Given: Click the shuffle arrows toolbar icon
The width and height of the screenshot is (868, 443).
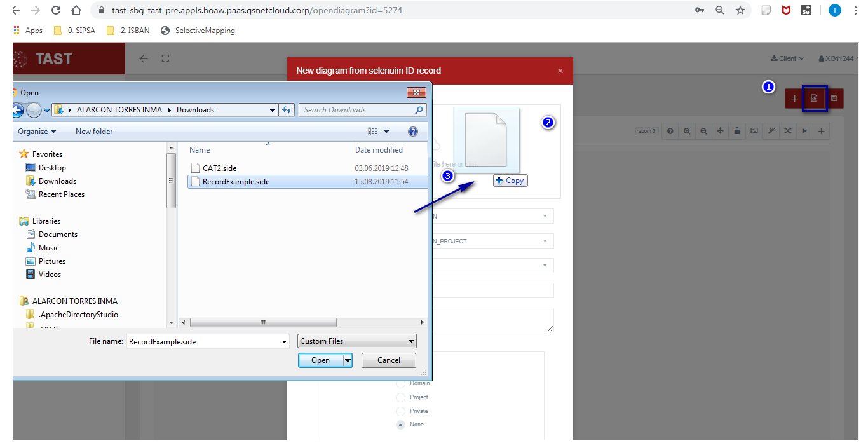Looking at the screenshot, I should tap(787, 131).
